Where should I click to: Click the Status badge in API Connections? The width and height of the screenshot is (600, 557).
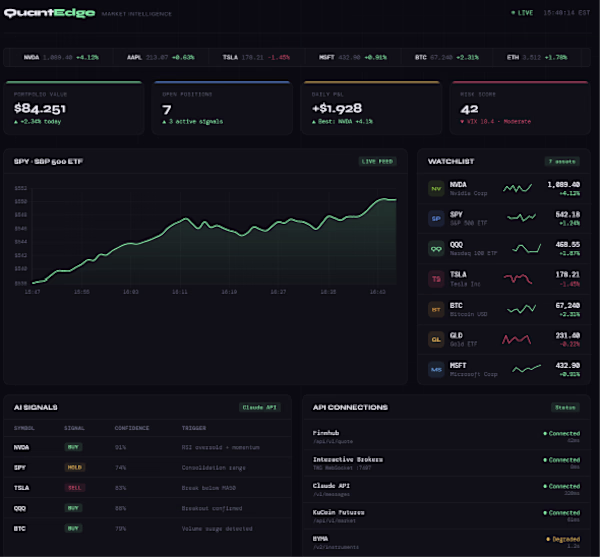tap(565, 407)
